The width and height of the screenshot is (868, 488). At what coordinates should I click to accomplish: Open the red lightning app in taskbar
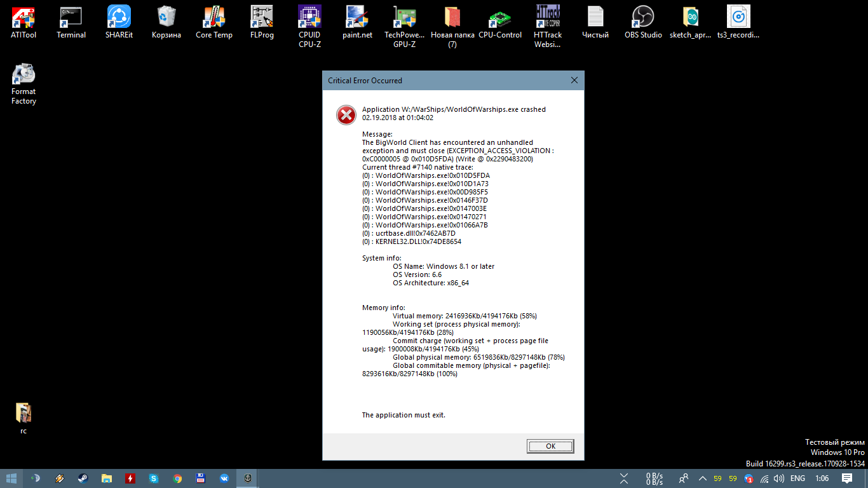tap(130, 478)
